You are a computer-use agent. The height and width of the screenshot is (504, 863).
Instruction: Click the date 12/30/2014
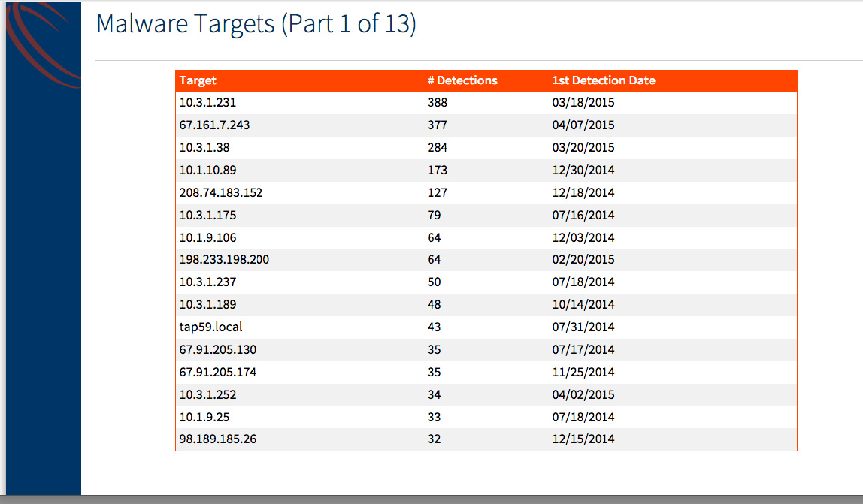(583, 170)
